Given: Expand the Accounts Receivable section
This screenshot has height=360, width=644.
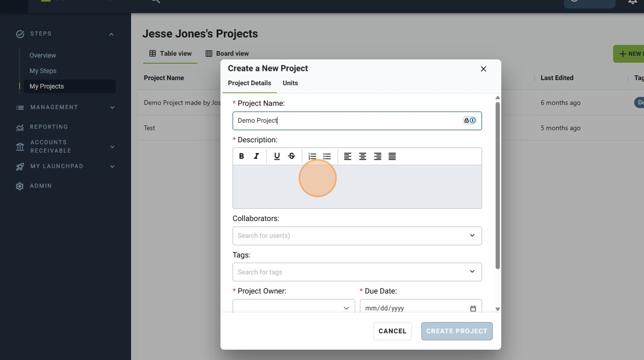Looking at the screenshot, I should tap(112, 146).
